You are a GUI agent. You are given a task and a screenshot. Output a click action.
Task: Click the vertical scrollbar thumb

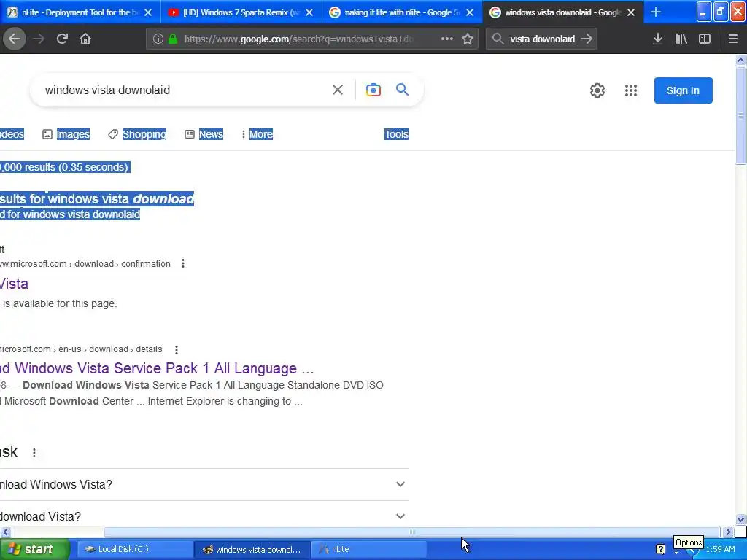click(x=740, y=116)
